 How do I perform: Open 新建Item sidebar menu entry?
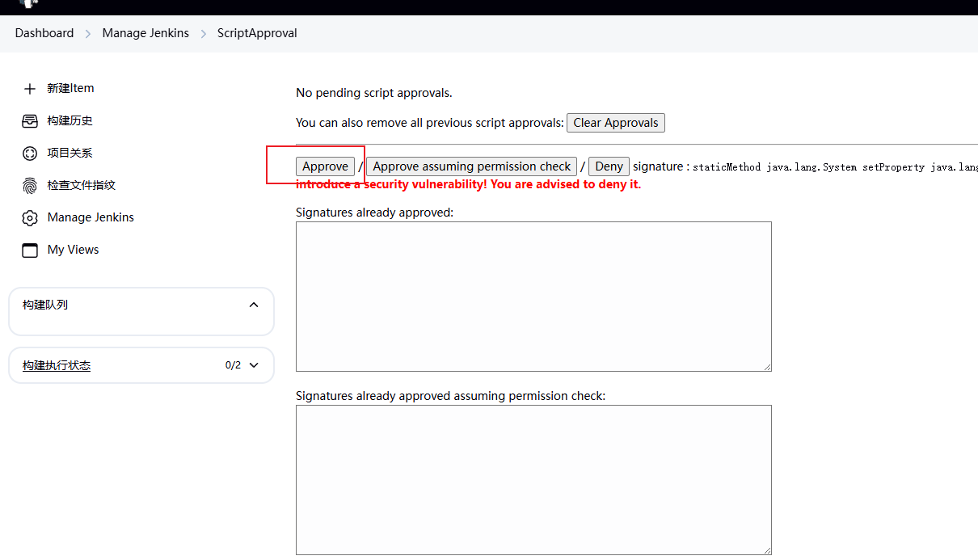point(70,89)
